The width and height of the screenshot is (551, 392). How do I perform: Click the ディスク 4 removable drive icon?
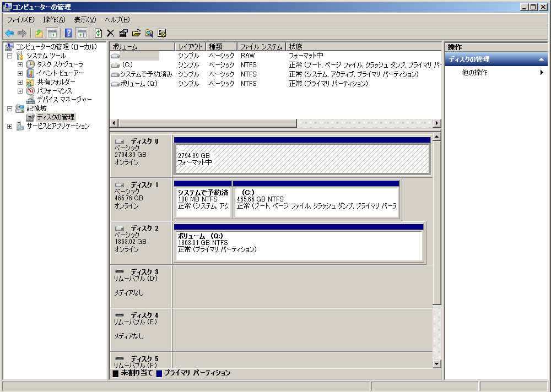point(120,315)
